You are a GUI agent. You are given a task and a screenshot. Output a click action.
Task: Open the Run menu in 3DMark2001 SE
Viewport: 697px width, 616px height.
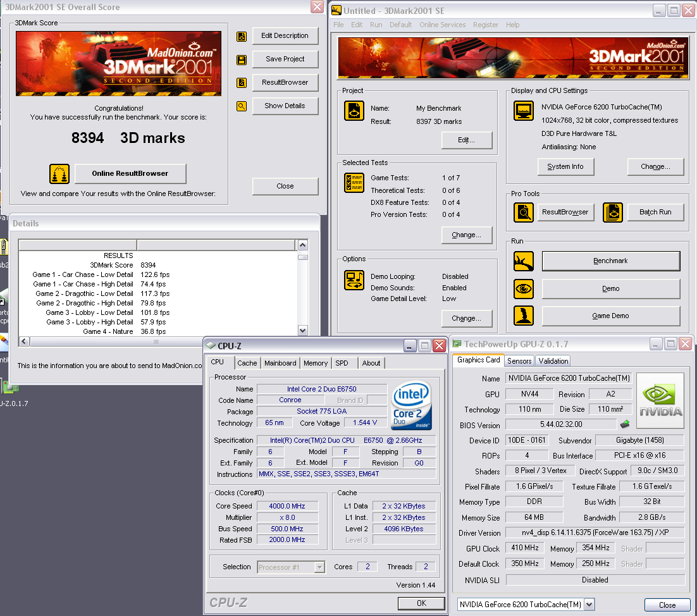376,25
